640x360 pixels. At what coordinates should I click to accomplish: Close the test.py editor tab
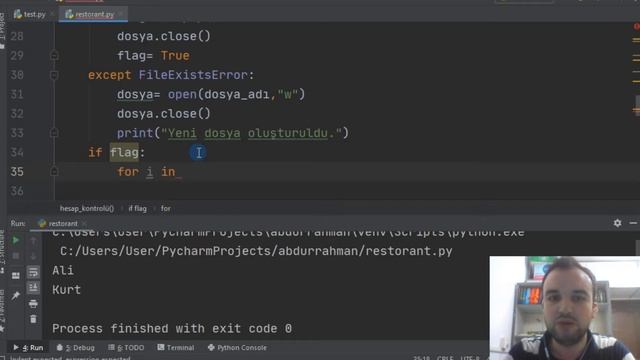tap(52, 15)
